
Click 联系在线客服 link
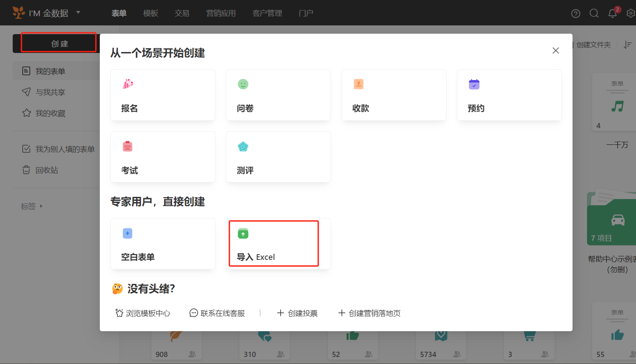tap(218, 313)
